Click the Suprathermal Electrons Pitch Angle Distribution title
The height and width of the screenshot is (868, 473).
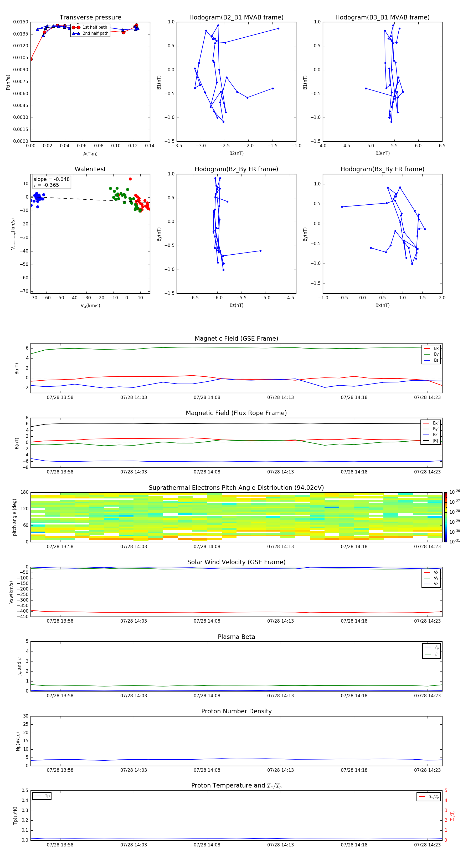click(236, 488)
